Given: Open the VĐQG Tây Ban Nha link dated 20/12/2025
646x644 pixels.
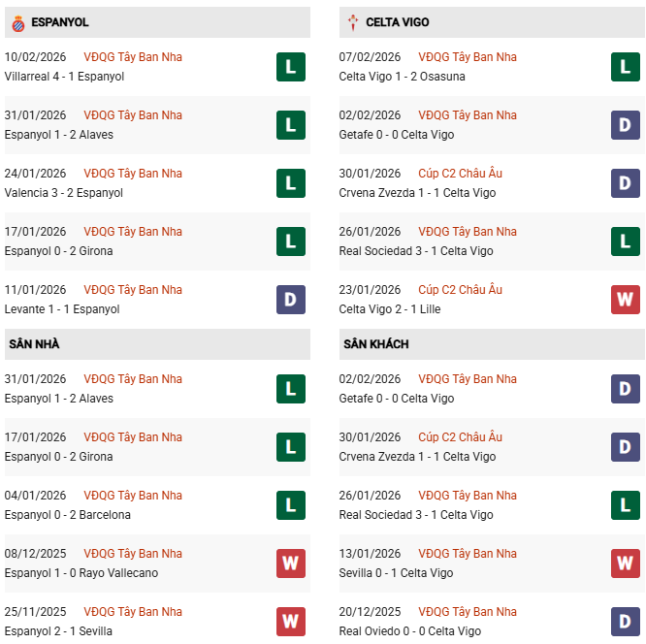Looking at the screenshot, I should point(468,612).
